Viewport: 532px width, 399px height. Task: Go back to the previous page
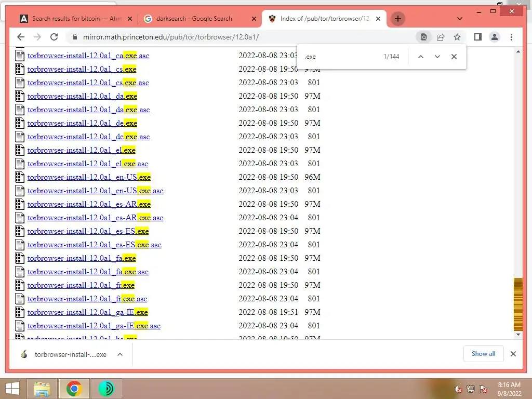click(21, 37)
